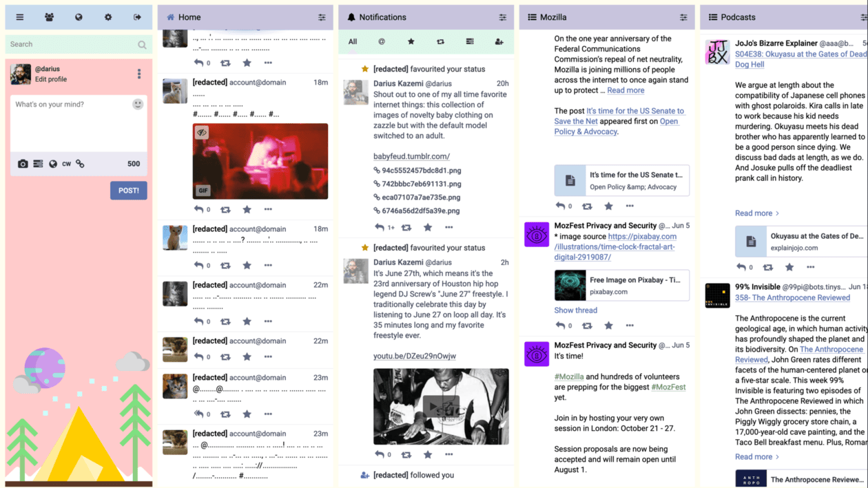Select the All notifications filter
The height and width of the screenshot is (488, 868).
click(x=352, y=41)
